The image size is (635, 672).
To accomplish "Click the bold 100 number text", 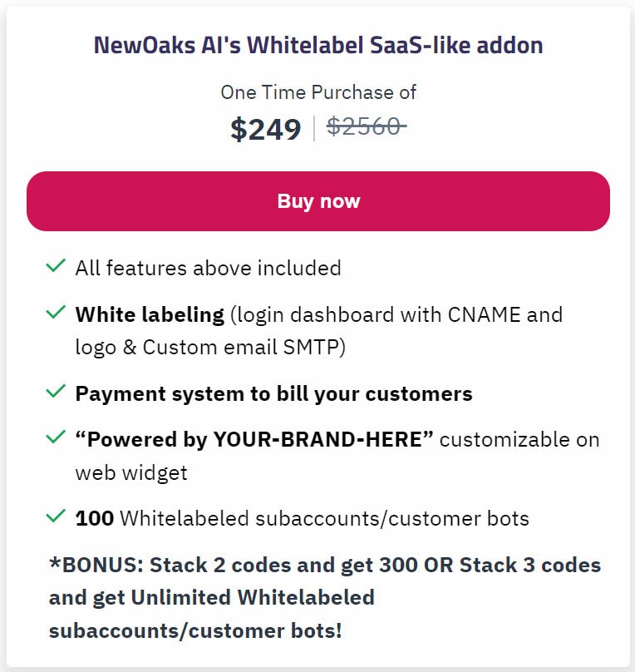I will [94, 519].
